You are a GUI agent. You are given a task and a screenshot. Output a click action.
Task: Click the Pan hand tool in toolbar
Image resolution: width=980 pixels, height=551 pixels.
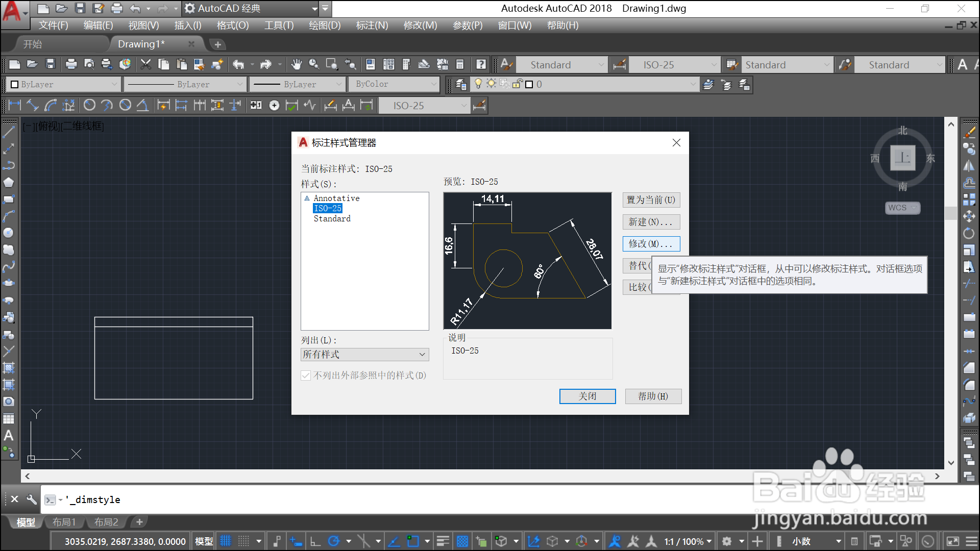tap(297, 65)
